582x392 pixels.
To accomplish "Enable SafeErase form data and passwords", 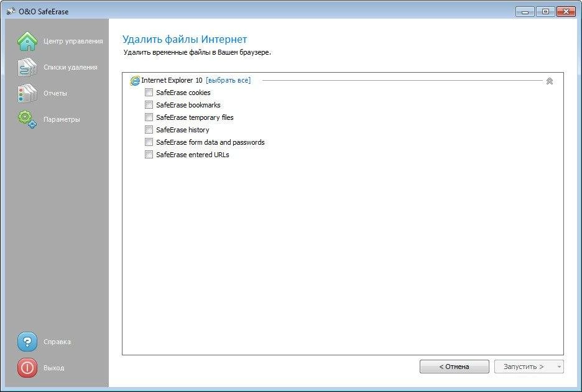I will click(149, 142).
